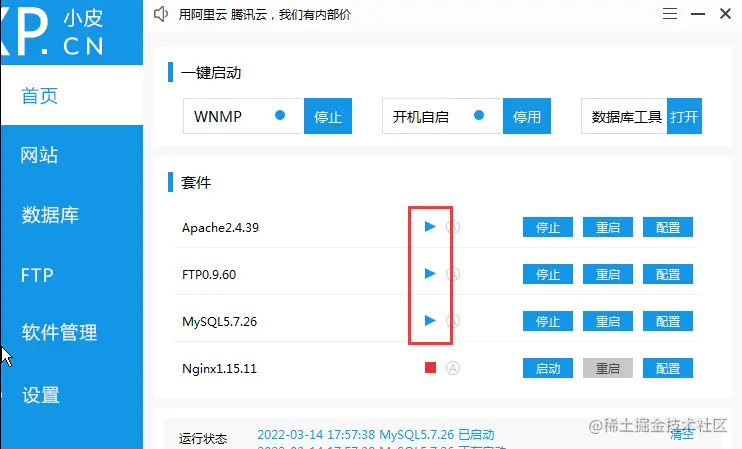Toggle auto-start icon for MySQL5.7.26
This screenshot has height=449, width=742.
pos(453,321)
